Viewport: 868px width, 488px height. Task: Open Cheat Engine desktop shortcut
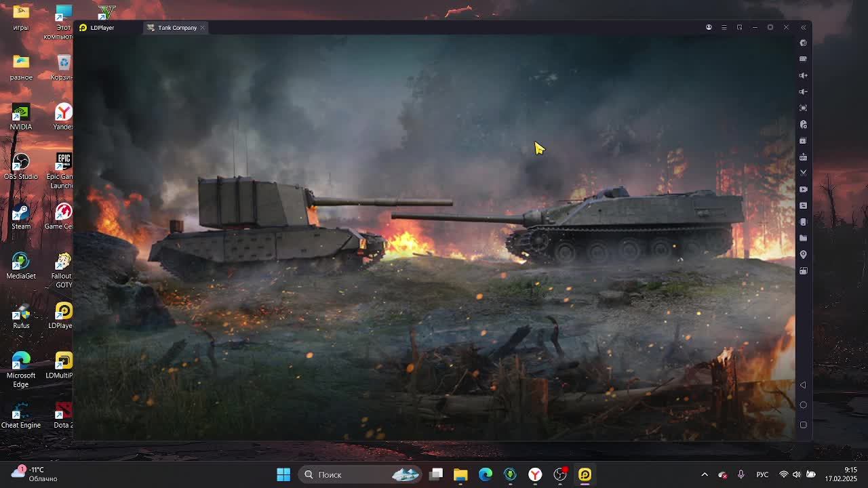(x=21, y=415)
